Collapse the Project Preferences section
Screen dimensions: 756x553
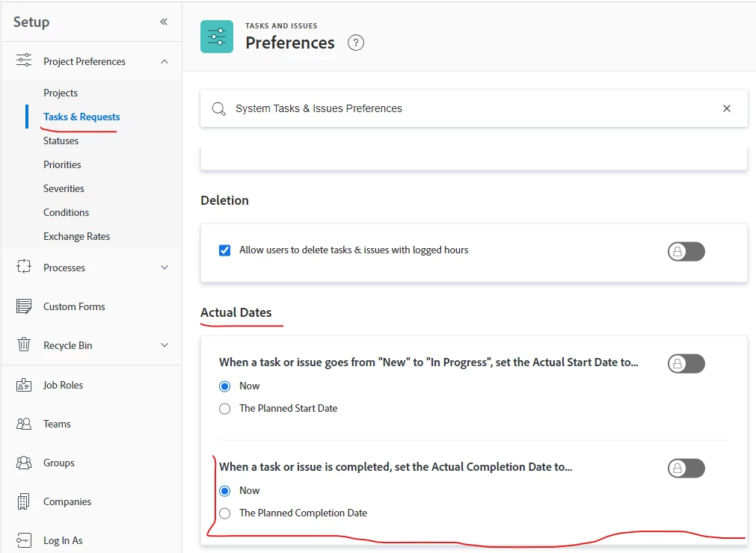click(x=165, y=61)
